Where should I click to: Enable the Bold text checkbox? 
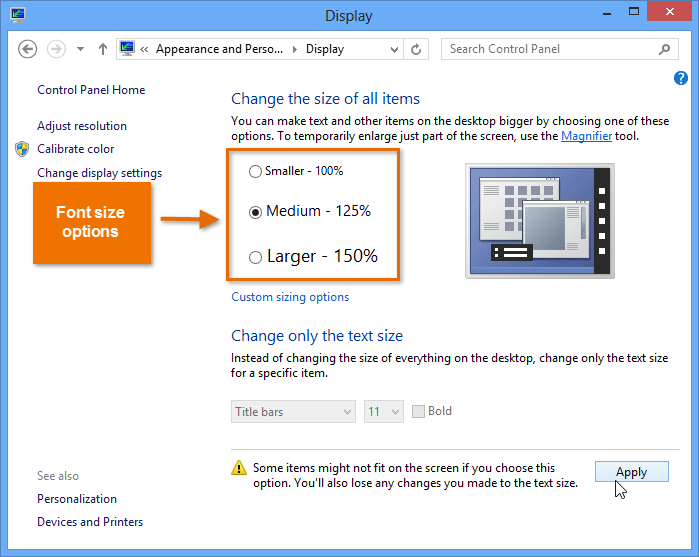[418, 411]
